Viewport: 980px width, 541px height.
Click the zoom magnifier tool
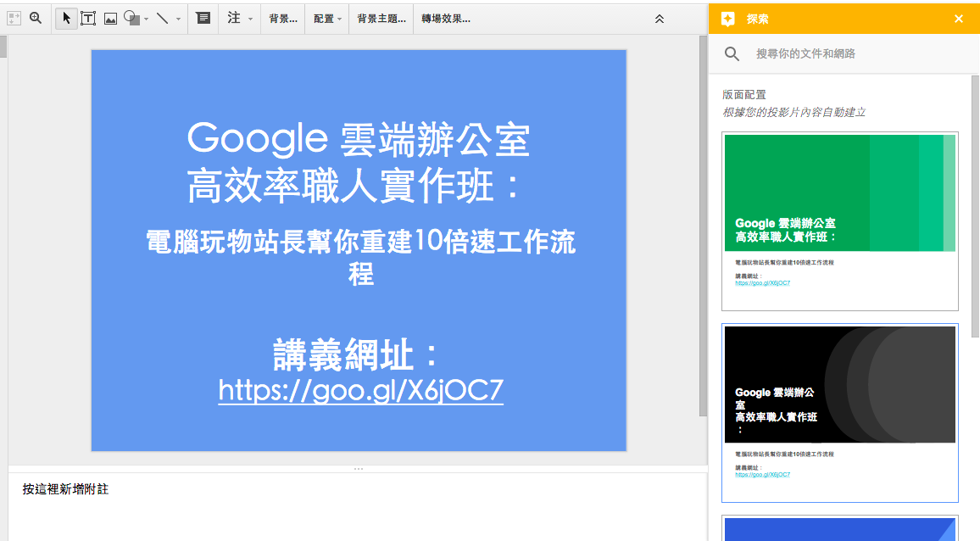click(36, 18)
